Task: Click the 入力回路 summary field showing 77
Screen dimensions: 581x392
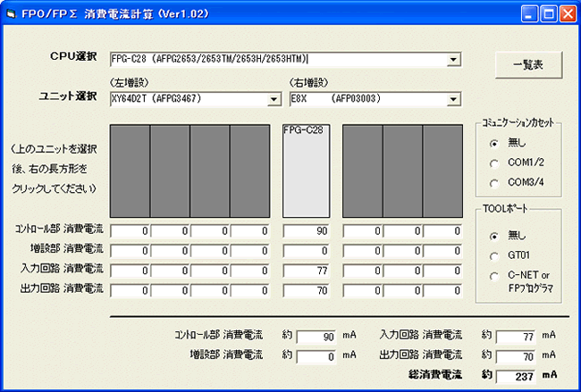Action: pos(516,337)
